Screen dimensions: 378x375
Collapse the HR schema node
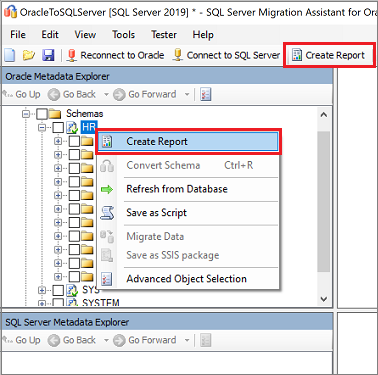pyautogui.click(x=42, y=128)
